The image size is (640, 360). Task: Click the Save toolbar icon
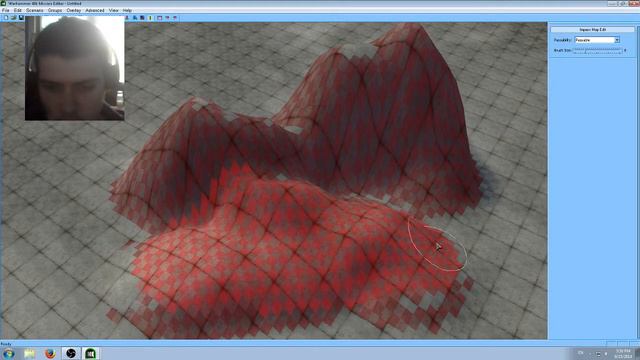pyautogui.click(x=21, y=18)
